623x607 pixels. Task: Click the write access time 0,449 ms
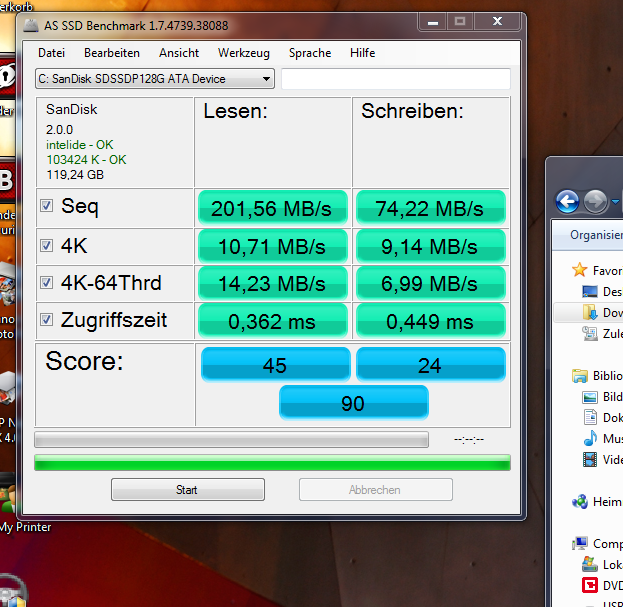(x=431, y=321)
